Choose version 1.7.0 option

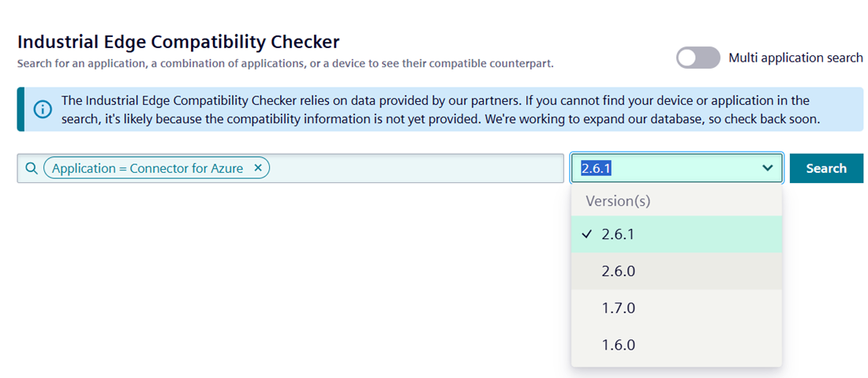point(676,309)
